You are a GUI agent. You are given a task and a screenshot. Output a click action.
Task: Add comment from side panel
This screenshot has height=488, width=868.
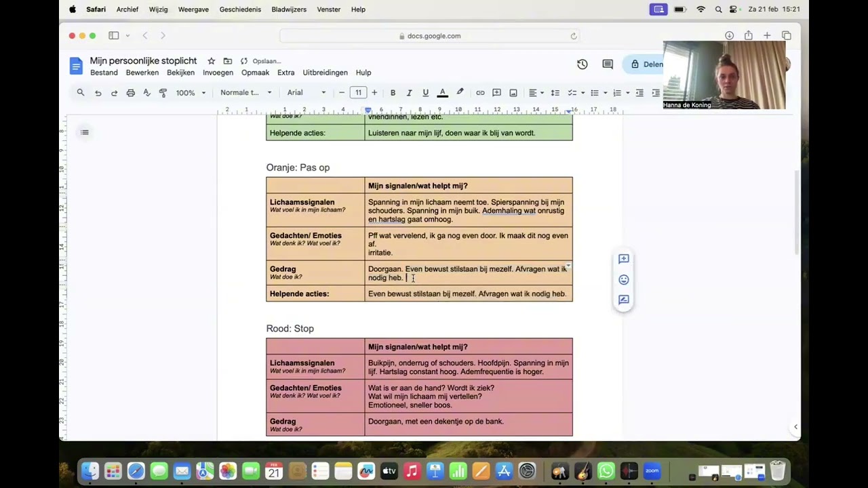(x=624, y=259)
